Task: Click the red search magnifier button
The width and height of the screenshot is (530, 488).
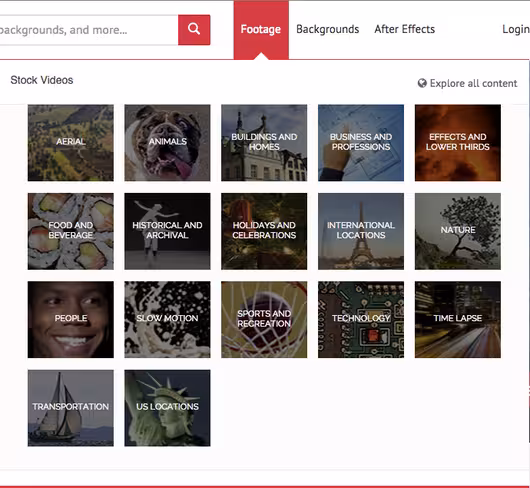Action: pos(194,30)
